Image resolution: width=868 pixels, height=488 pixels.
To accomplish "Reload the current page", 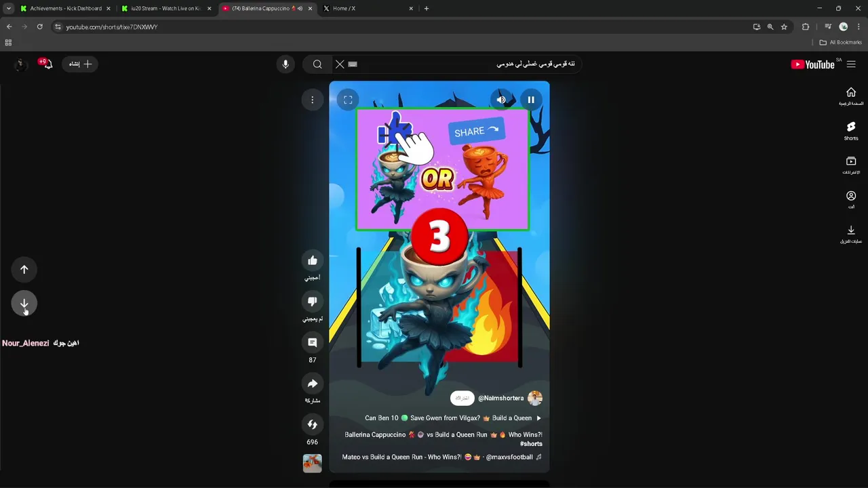I will tap(40, 26).
